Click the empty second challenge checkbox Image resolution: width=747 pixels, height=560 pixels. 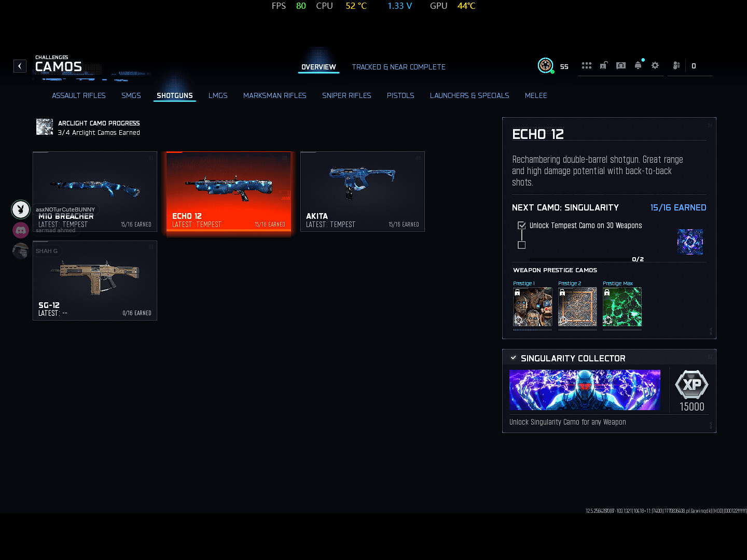[522, 245]
